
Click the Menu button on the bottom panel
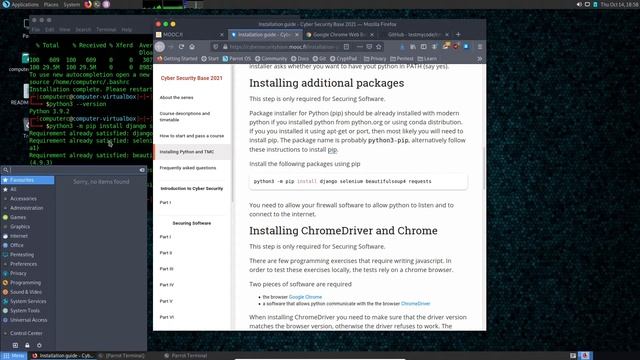(x=13, y=356)
